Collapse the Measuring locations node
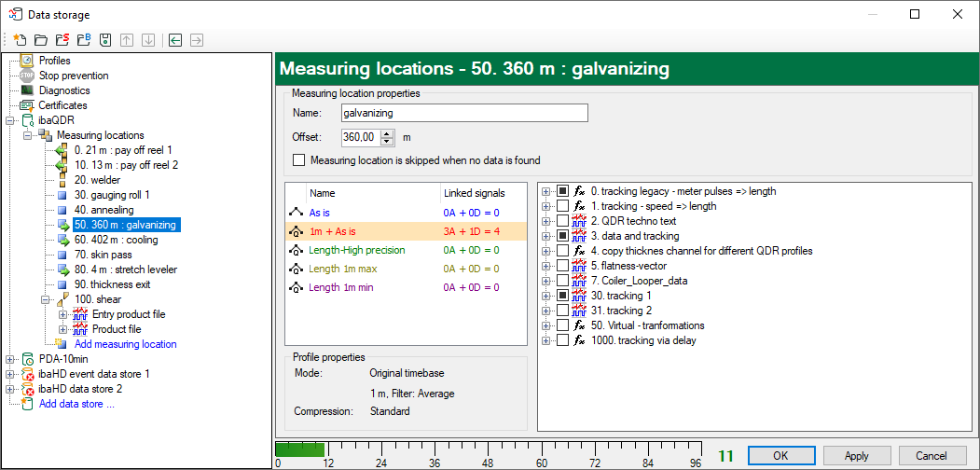The height and width of the screenshot is (470, 980). pos(27,135)
